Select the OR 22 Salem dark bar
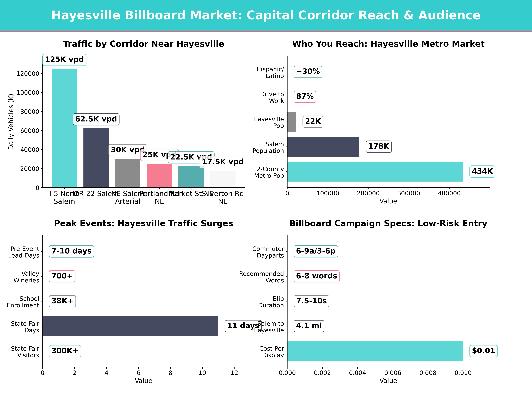Screen dimensions: 532x399 [96, 158]
